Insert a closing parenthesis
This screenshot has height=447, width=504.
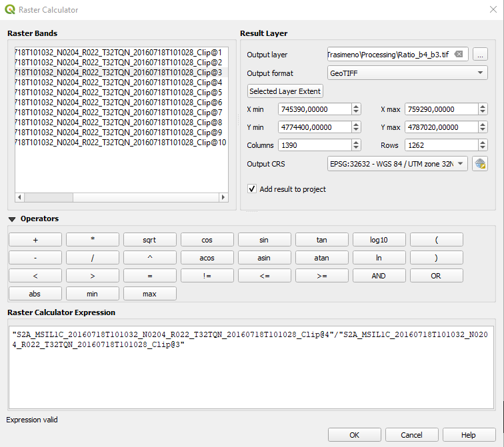click(437, 258)
